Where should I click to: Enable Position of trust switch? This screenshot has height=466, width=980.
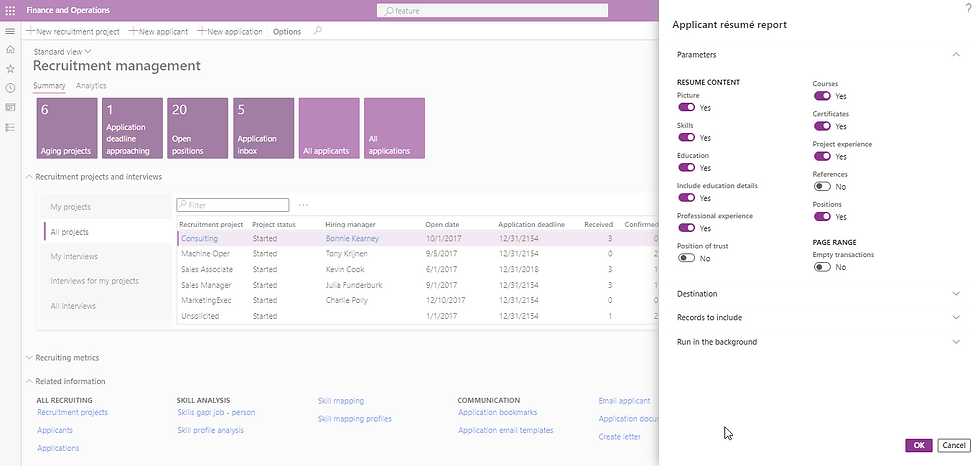[686, 258]
